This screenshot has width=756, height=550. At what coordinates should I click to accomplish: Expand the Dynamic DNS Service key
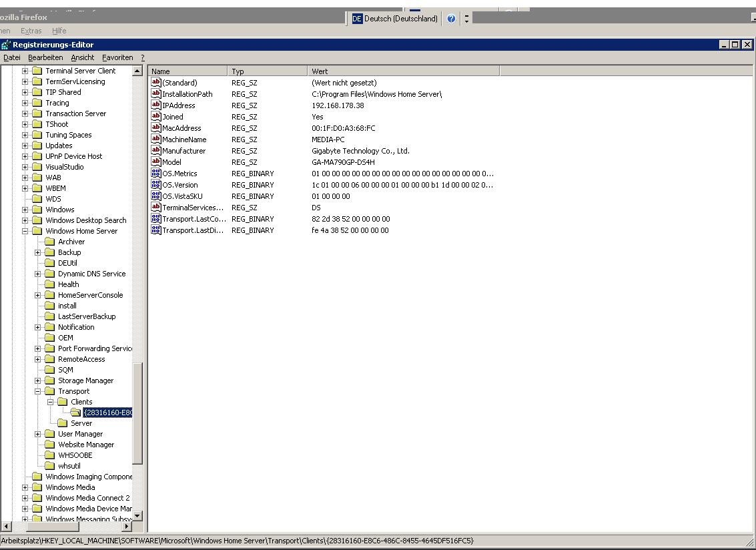[37, 274]
